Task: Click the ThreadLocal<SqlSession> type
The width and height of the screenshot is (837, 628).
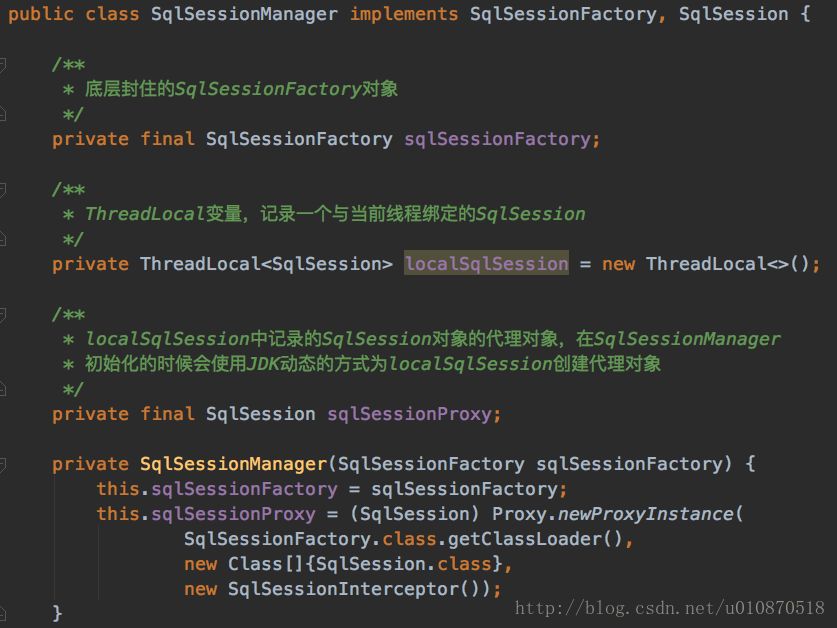Action: pos(266,264)
